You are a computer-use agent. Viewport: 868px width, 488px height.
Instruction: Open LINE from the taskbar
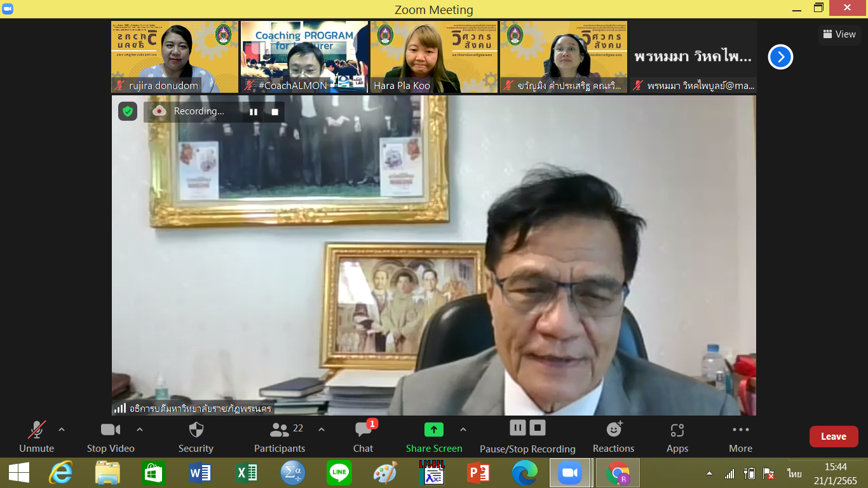(x=339, y=473)
